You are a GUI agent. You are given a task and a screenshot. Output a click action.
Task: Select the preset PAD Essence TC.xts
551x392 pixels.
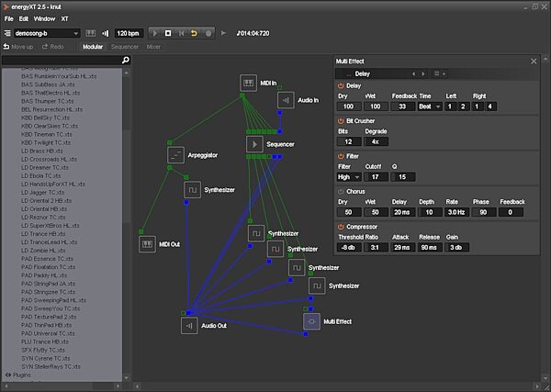[x=47, y=259]
